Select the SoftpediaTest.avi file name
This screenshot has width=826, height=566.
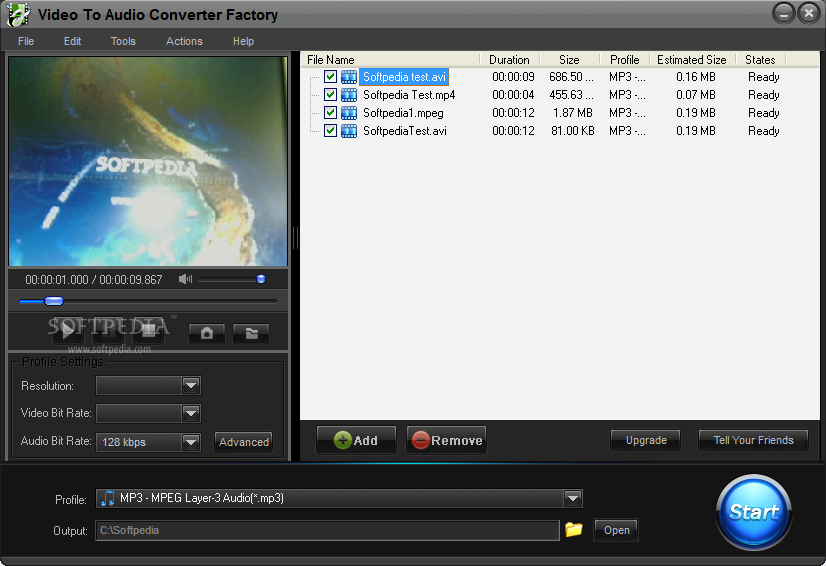point(405,131)
